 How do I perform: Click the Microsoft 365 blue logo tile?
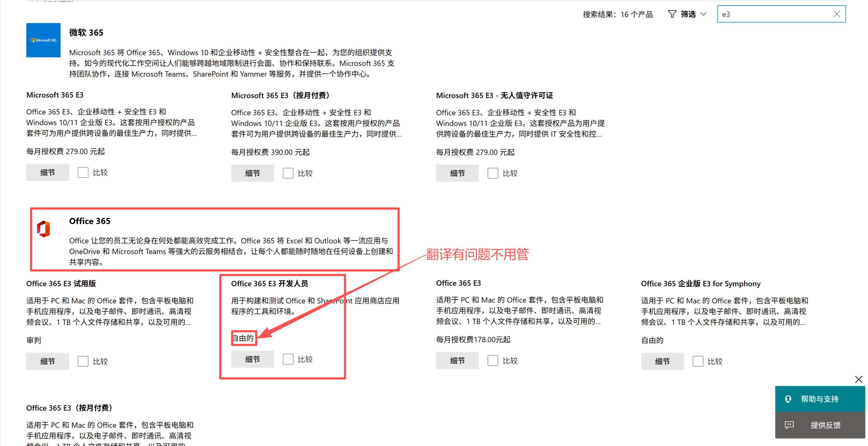point(43,40)
